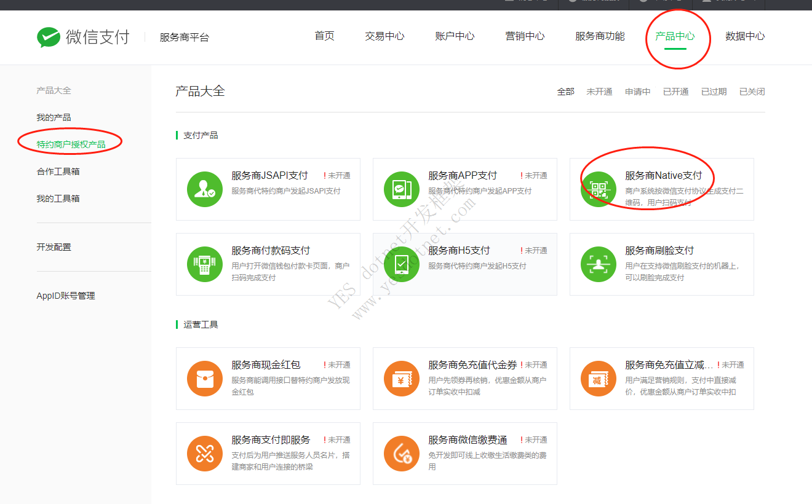Select the 申请中 filter tab

pyautogui.click(x=638, y=92)
